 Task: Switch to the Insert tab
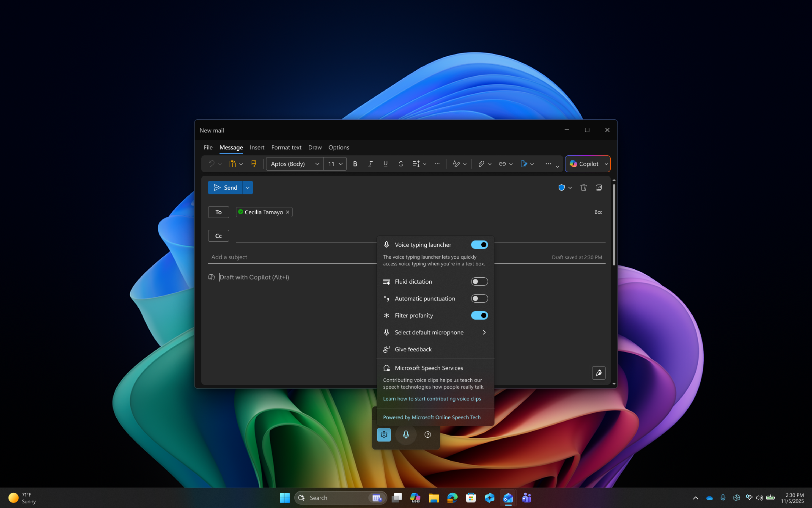point(257,147)
